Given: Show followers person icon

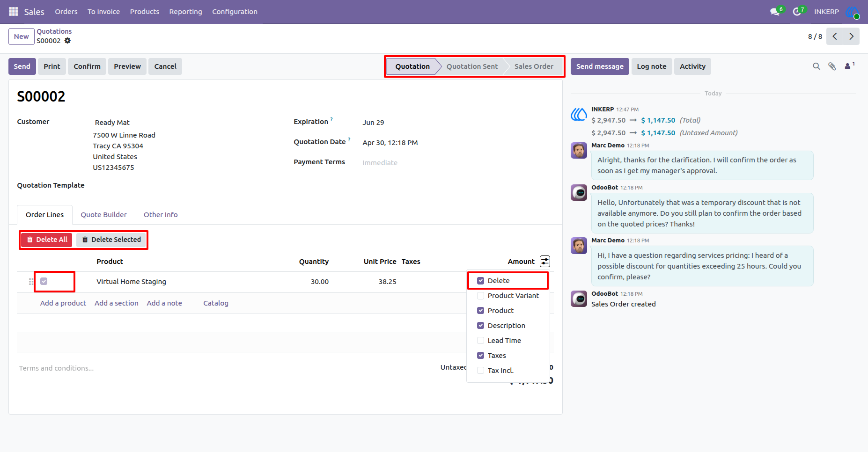Looking at the screenshot, I should [847, 66].
